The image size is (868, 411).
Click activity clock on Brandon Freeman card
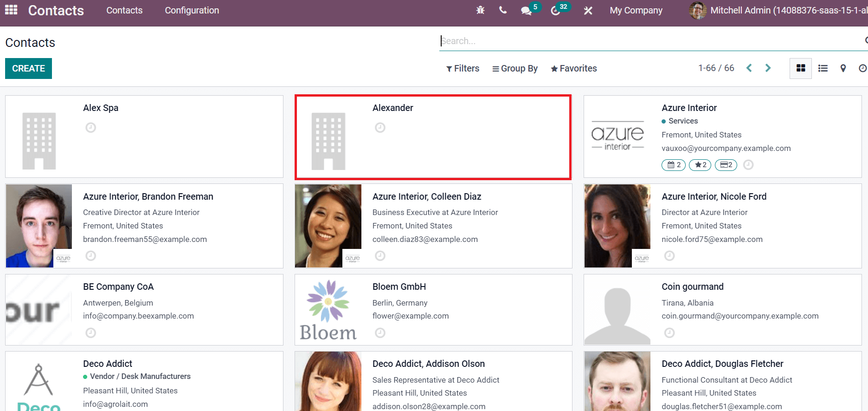coord(90,255)
